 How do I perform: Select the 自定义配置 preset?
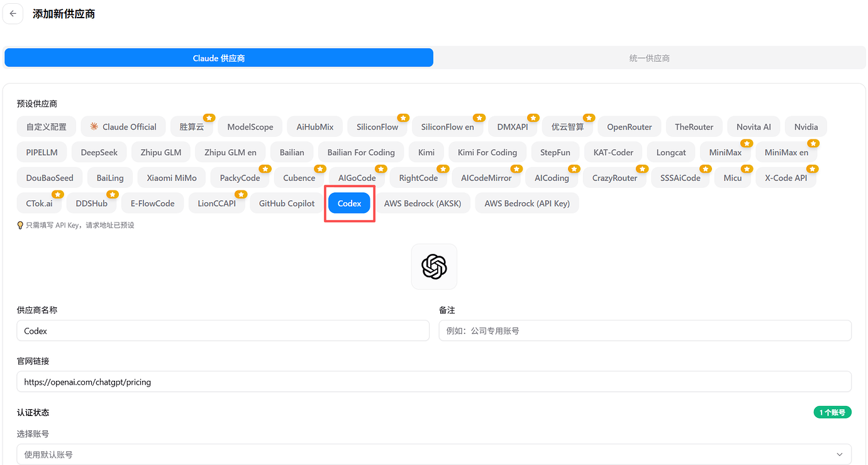[47, 126]
